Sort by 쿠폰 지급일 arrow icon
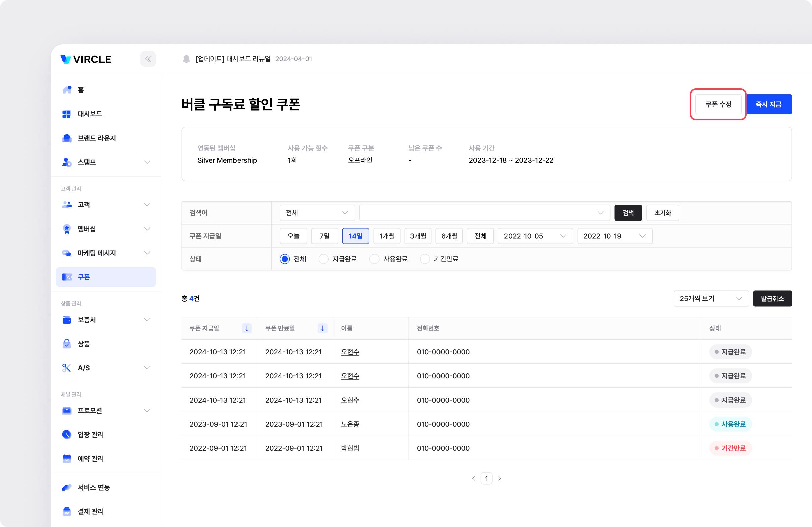The height and width of the screenshot is (527, 812). 246,328
